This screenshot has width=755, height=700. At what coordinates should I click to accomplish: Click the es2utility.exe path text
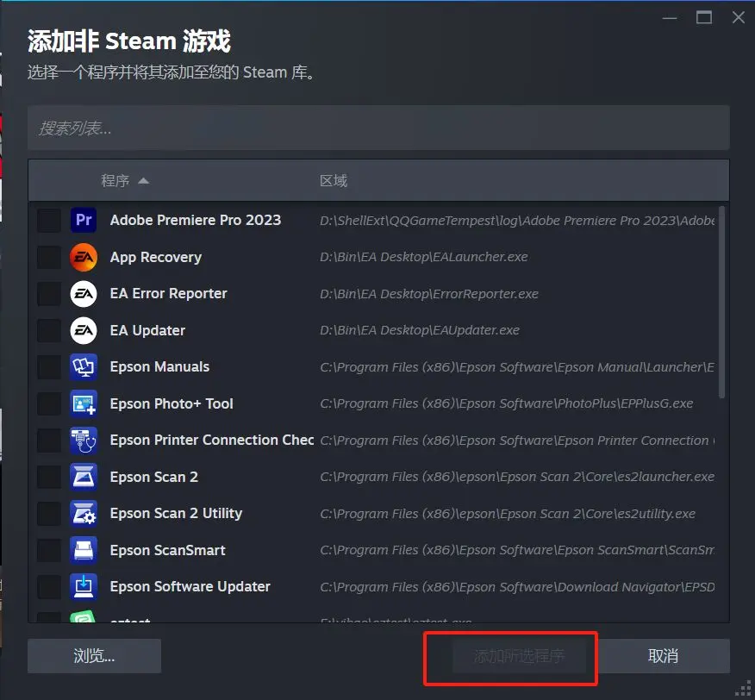click(508, 514)
